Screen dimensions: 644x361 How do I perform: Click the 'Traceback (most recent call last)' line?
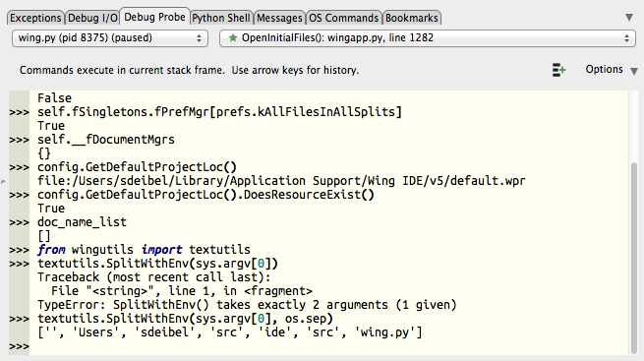coord(154,277)
